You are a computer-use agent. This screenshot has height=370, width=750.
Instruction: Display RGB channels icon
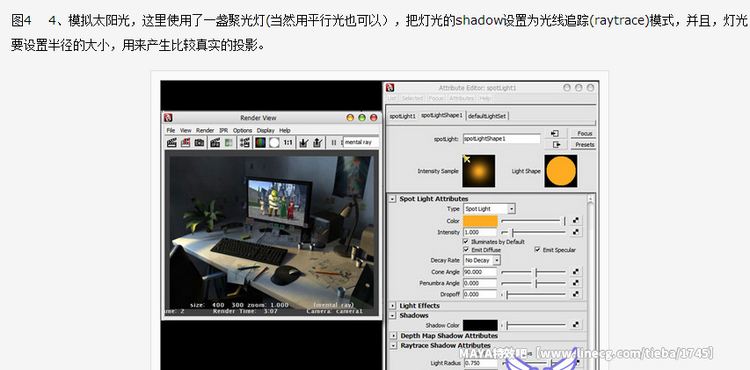[x=260, y=142]
